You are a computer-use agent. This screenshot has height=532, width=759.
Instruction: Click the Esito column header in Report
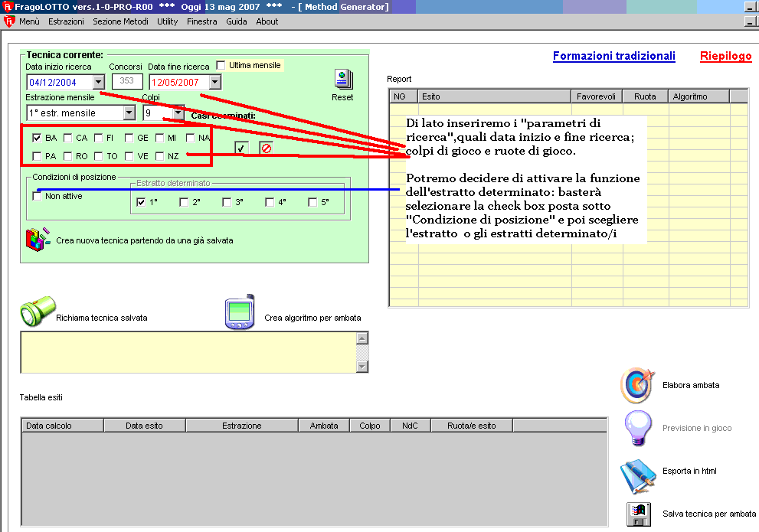(x=494, y=96)
